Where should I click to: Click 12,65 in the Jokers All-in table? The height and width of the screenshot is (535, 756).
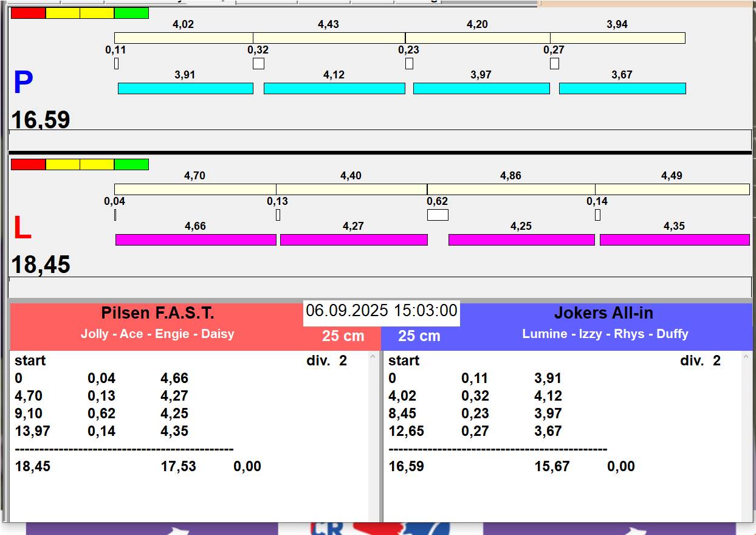coord(406,431)
